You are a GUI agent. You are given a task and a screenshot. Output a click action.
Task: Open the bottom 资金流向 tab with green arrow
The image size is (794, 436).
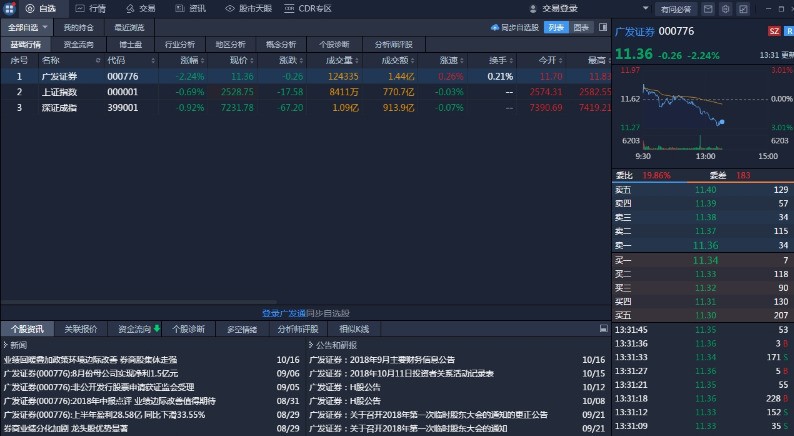135,329
